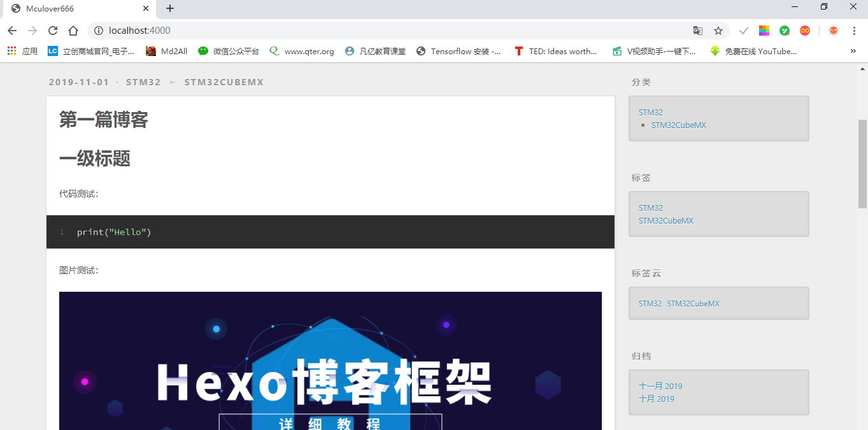
Task: Click the forward navigation arrow
Action: (32, 31)
